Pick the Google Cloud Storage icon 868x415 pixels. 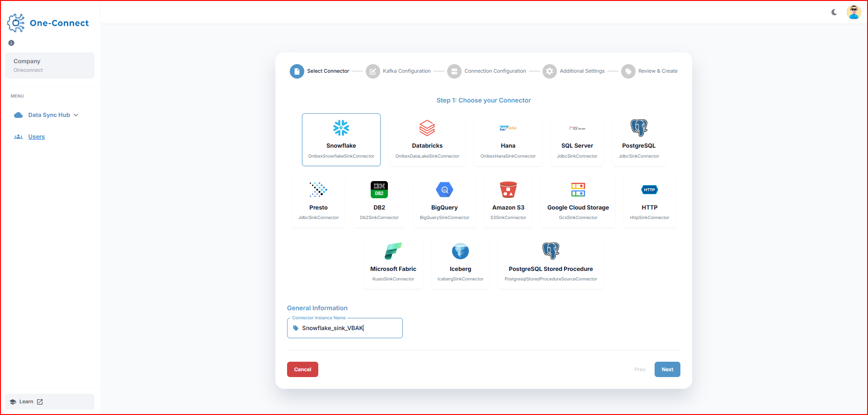(578, 190)
